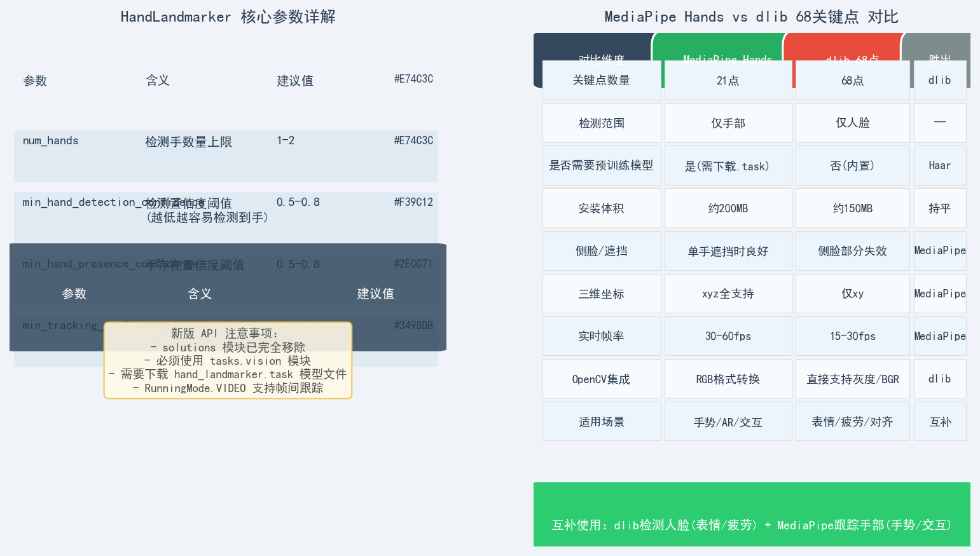980x556 pixels.
Task: Click the "OpenCV集成" row label
Action: (602, 379)
